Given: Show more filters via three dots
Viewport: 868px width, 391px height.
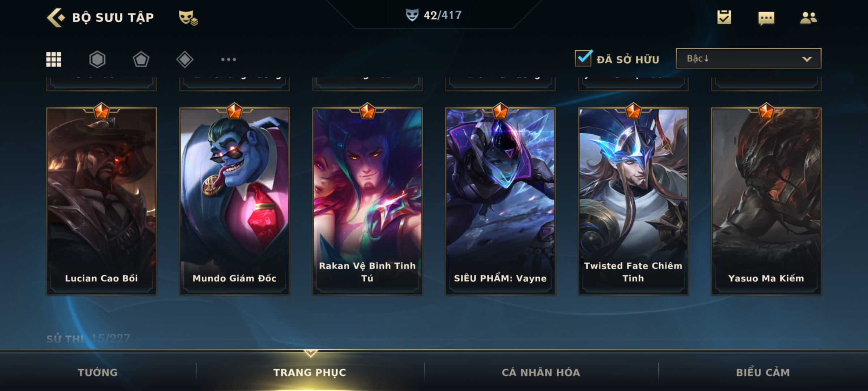Looking at the screenshot, I should [x=229, y=59].
